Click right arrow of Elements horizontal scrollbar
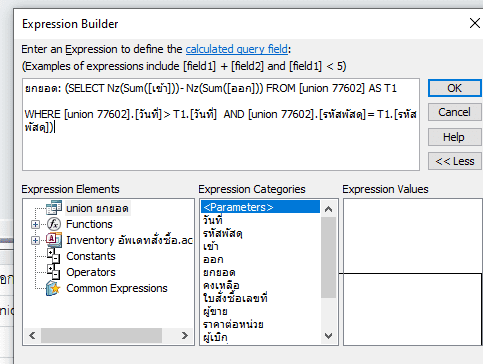This screenshot has height=364, width=483. [185, 335]
